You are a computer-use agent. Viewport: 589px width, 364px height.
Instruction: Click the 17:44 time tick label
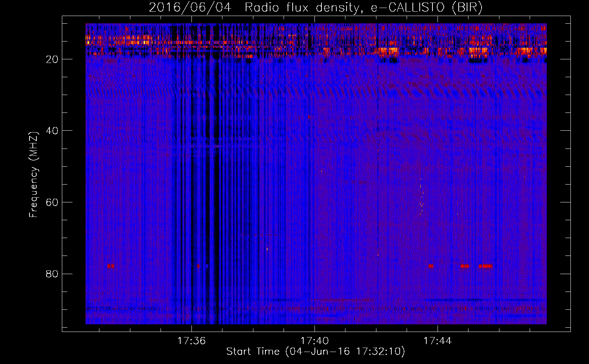pos(438,341)
